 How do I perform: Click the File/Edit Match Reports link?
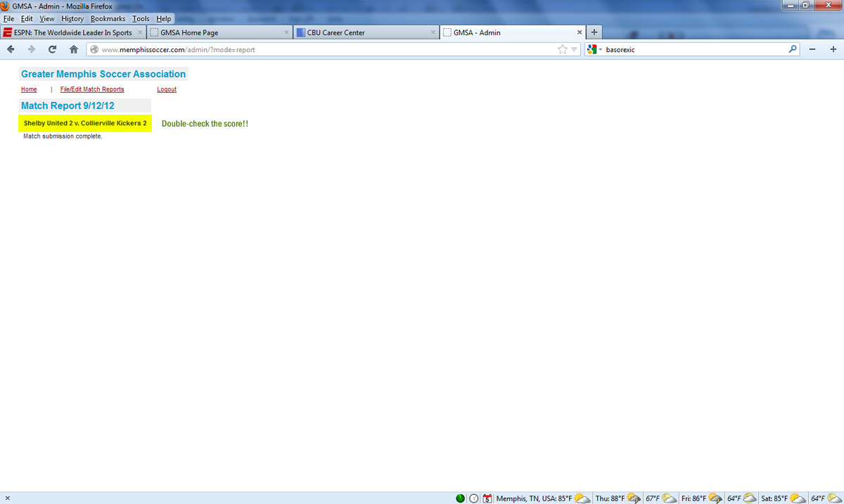92,89
